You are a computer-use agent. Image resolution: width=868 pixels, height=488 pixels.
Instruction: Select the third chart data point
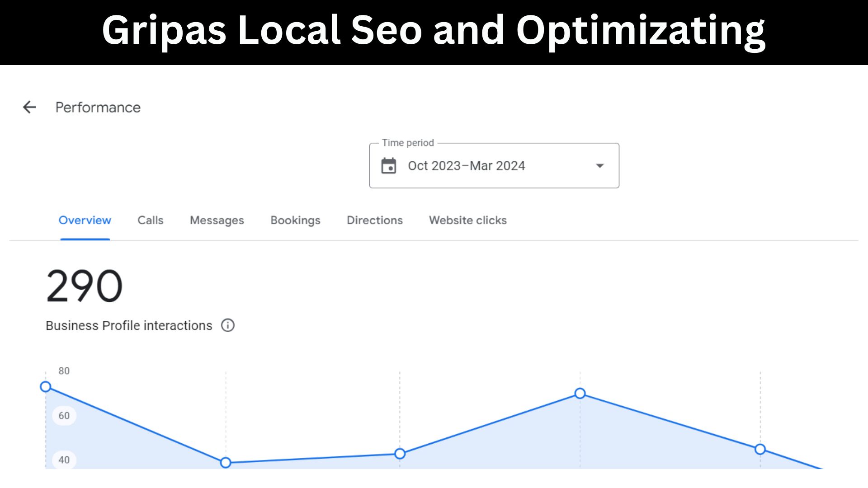400,454
